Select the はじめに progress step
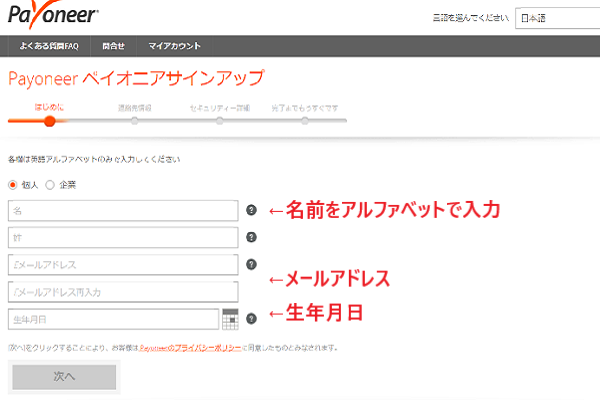This screenshot has width=600, height=400. click(x=49, y=121)
